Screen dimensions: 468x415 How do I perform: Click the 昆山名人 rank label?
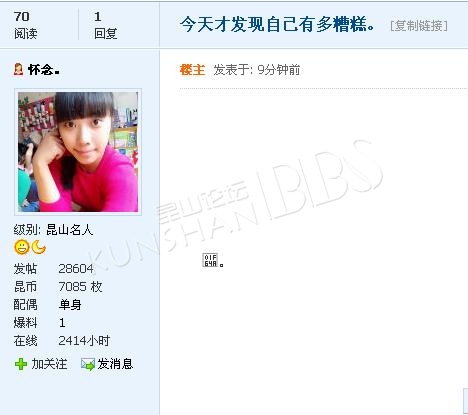click(x=69, y=230)
